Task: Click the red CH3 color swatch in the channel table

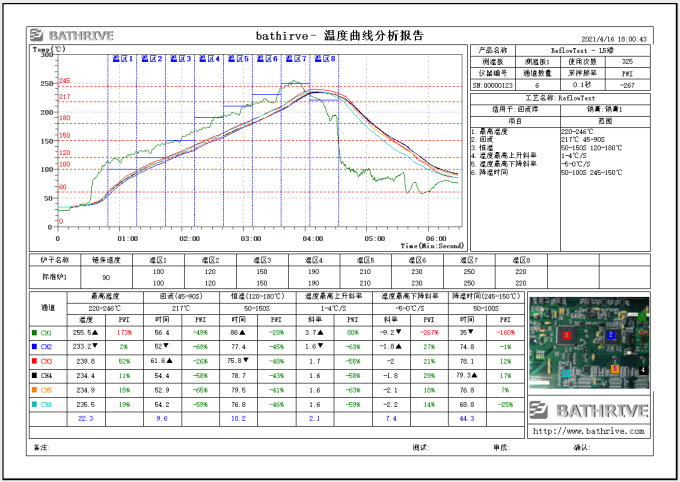Action: click(35, 360)
